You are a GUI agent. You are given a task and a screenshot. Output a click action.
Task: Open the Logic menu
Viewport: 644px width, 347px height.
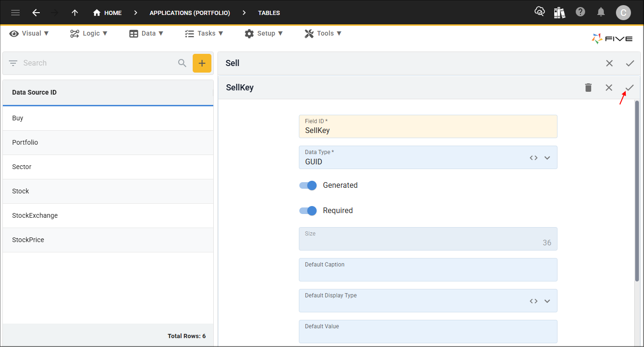pyautogui.click(x=89, y=33)
